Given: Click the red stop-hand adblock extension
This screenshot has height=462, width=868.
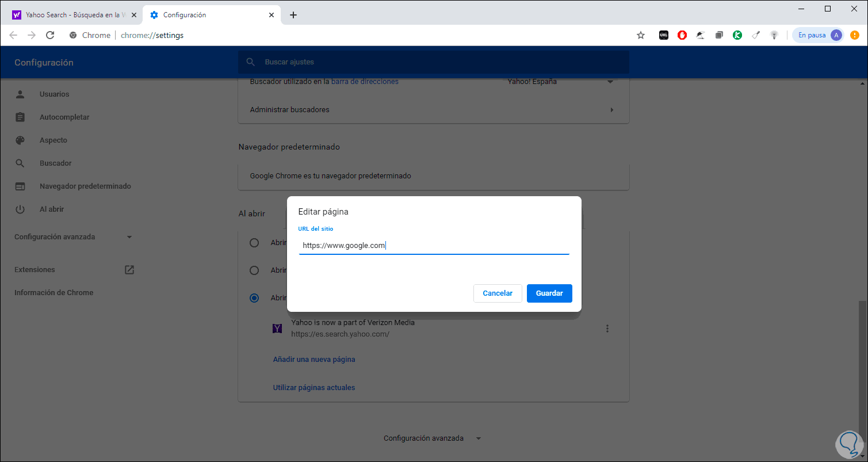Looking at the screenshot, I should tap(682, 35).
